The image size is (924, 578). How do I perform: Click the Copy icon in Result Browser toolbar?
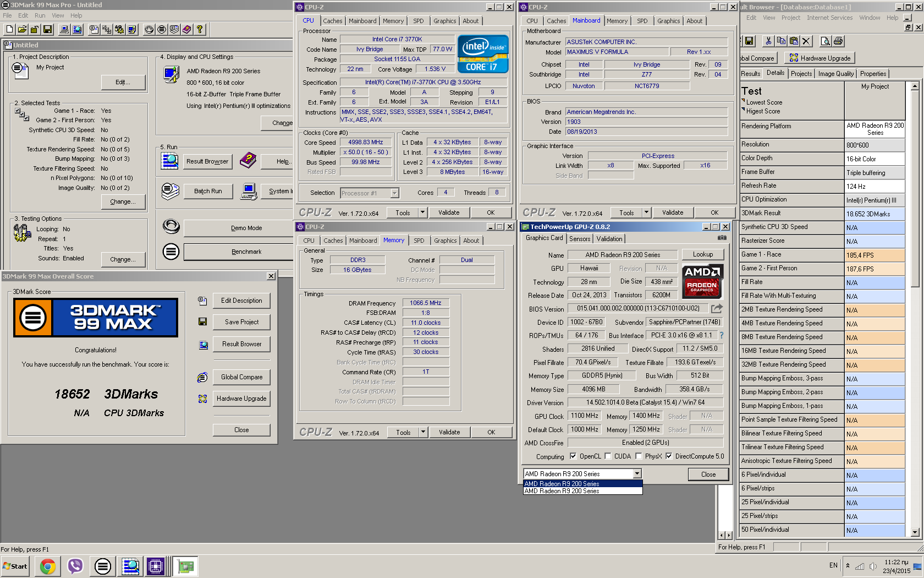pos(781,41)
